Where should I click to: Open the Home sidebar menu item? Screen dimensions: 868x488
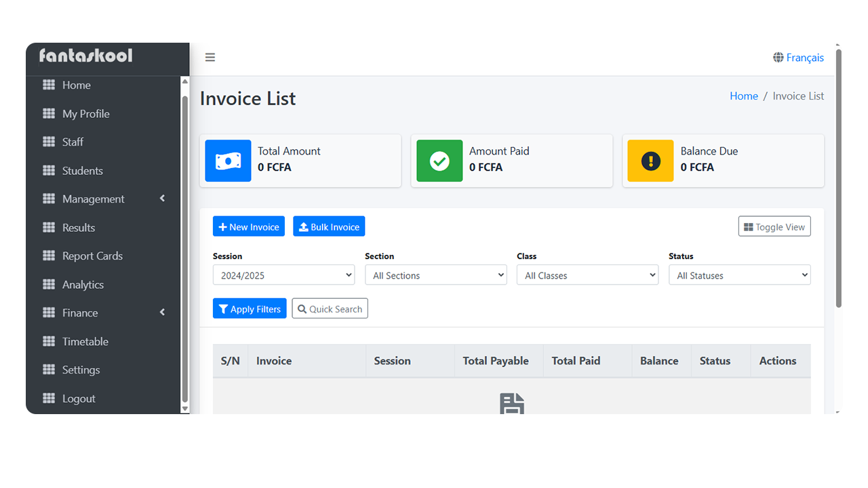click(103, 85)
